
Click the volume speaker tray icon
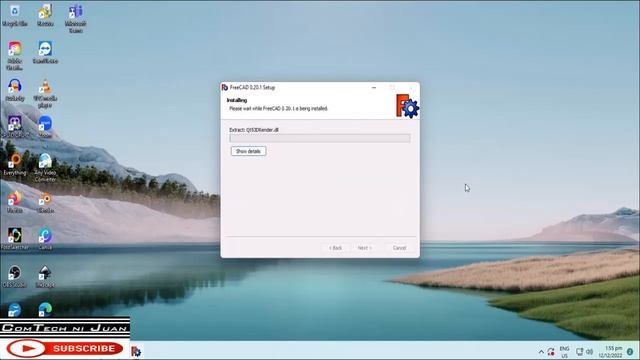click(589, 351)
